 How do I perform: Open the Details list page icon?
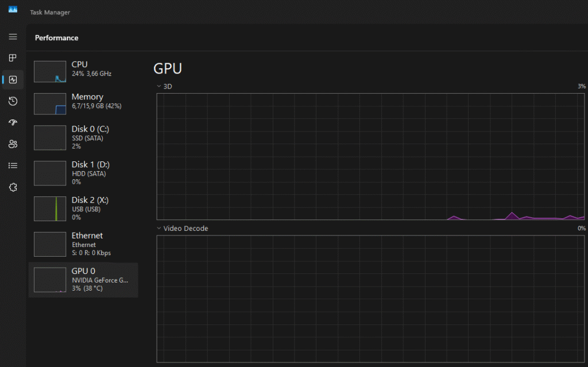tap(13, 165)
